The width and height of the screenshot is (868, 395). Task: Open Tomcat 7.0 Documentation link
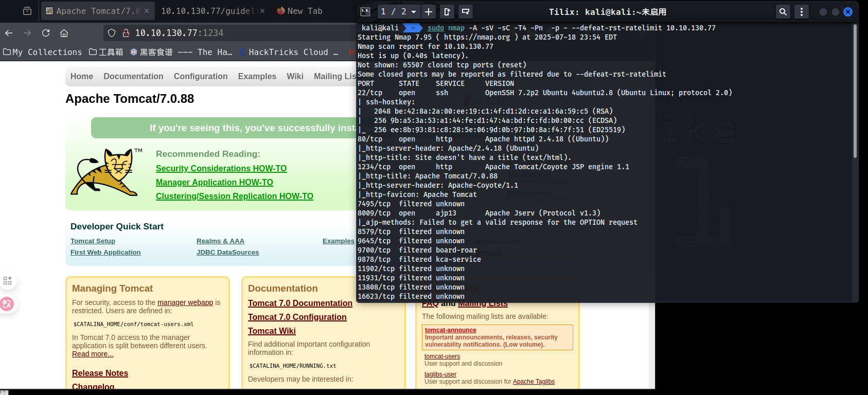[300, 303]
